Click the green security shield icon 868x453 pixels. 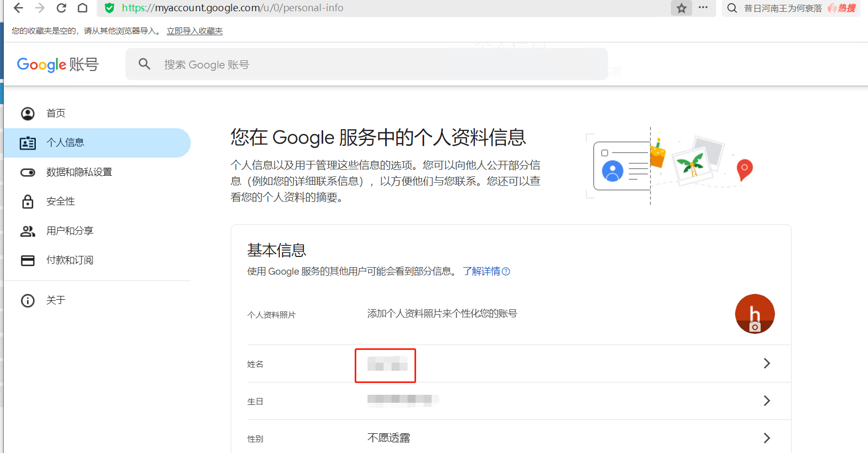click(110, 8)
